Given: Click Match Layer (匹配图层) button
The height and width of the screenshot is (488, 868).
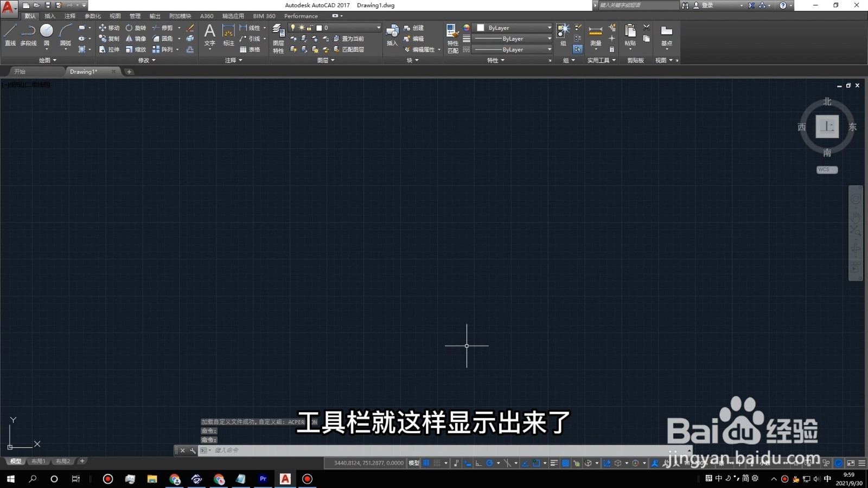Looking at the screenshot, I should pyautogui.click(x=348, y=49).
